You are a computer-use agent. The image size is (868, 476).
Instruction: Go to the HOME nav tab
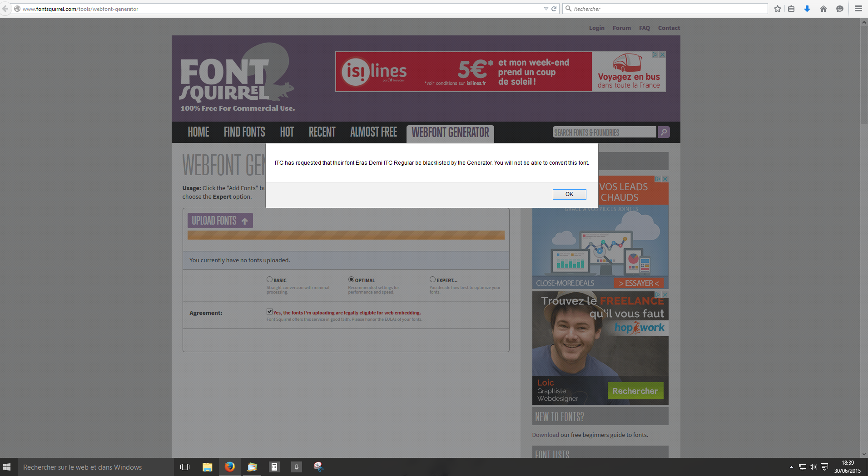click(198, 132)
